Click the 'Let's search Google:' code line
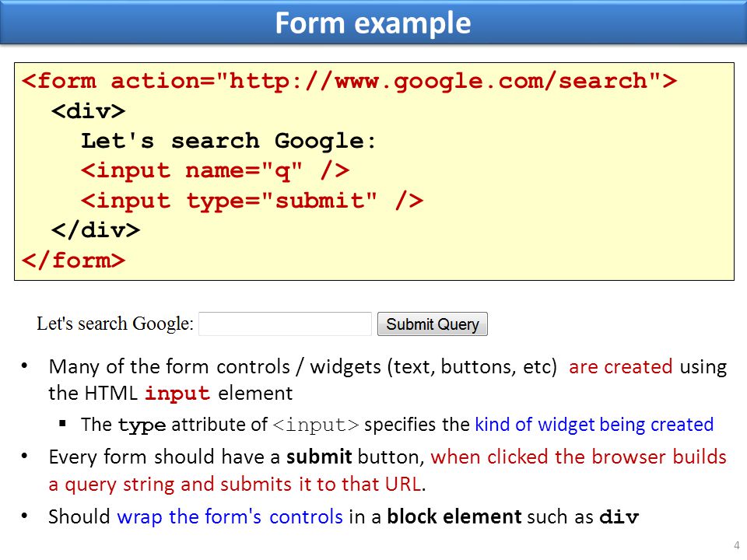Image resolution: width=747 pixels, height=560 pixels. coord(228,141)
